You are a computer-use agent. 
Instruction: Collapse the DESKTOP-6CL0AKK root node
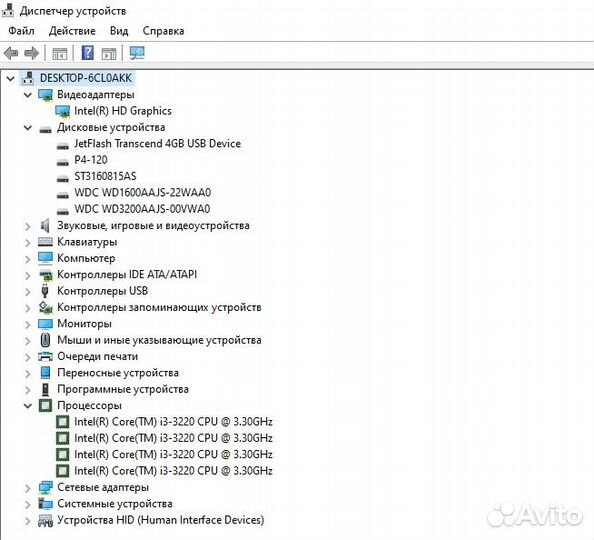(x=10, y=78)
